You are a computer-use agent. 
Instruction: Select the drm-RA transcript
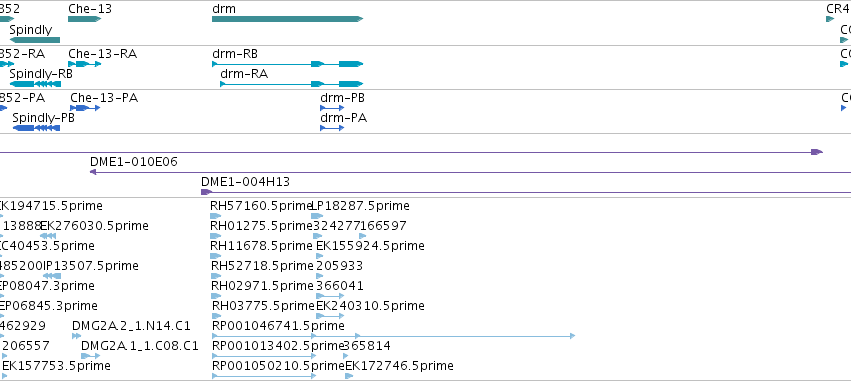point(291,84)
